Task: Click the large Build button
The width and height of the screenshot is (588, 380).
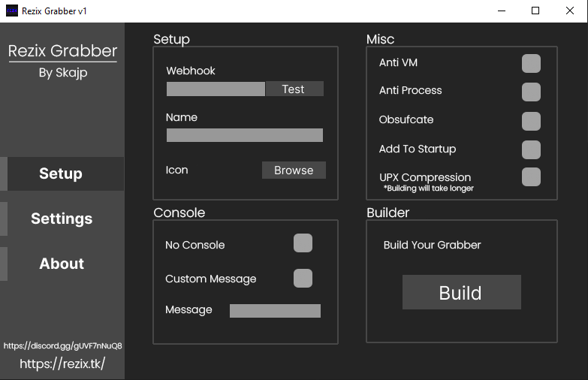Action: 462,292
